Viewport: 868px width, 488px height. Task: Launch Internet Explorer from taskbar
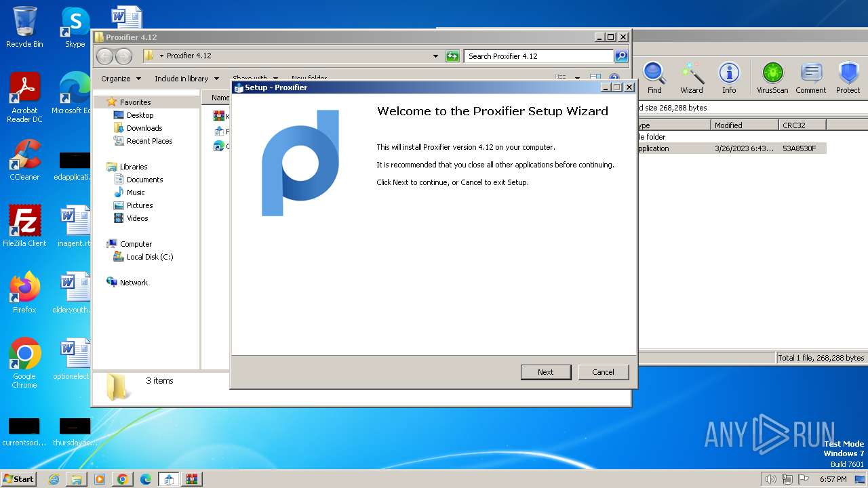point(54,479)
